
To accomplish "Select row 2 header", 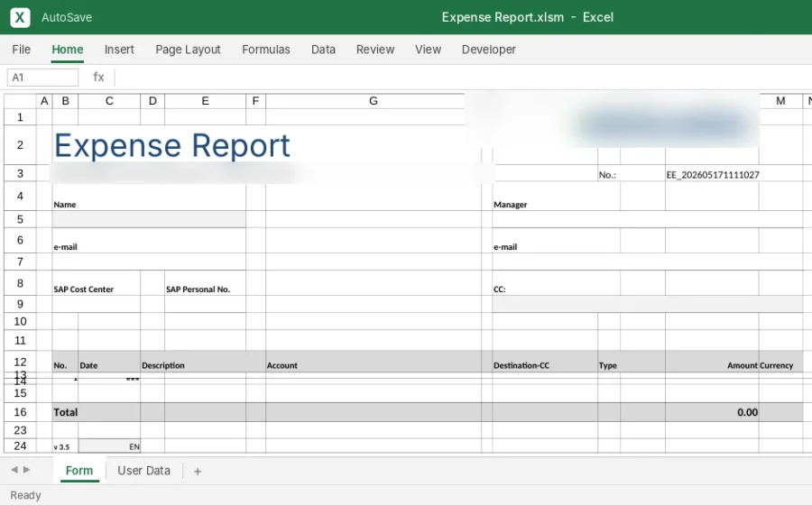I will click(x=20, y=145).
